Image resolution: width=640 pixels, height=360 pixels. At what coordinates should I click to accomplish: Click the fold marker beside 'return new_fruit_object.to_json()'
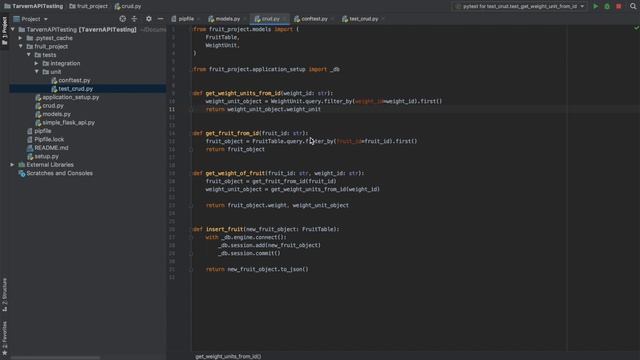click(x=191, y=269)
